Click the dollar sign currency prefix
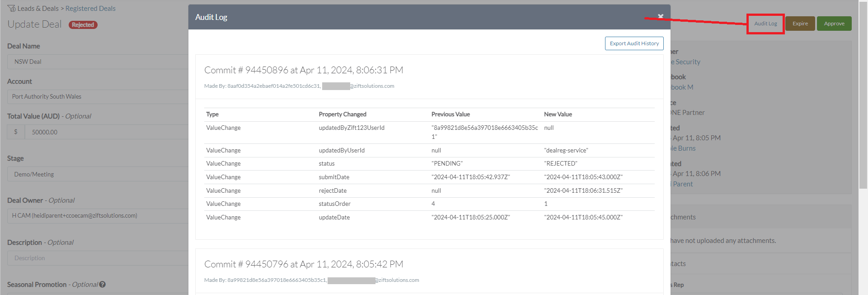This screenshot has width=868, height=295. tap(16, 132)
